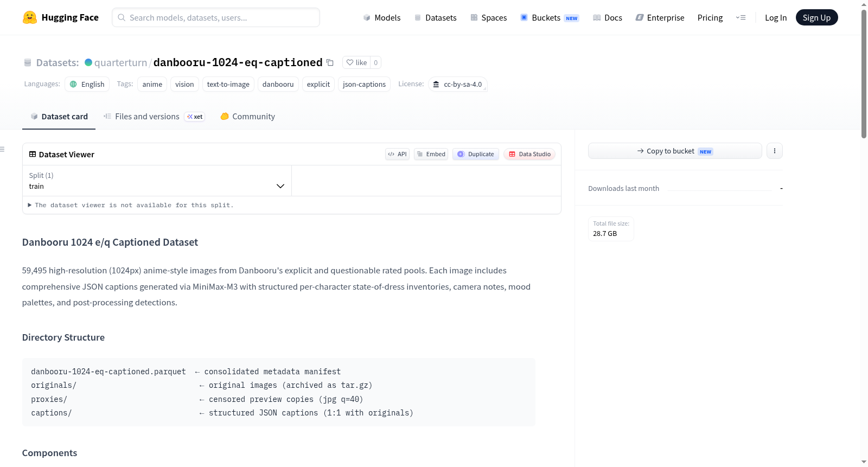Go to Models in the navigation
The height and width of the screenshot is (467, 868).
point(382,17)
